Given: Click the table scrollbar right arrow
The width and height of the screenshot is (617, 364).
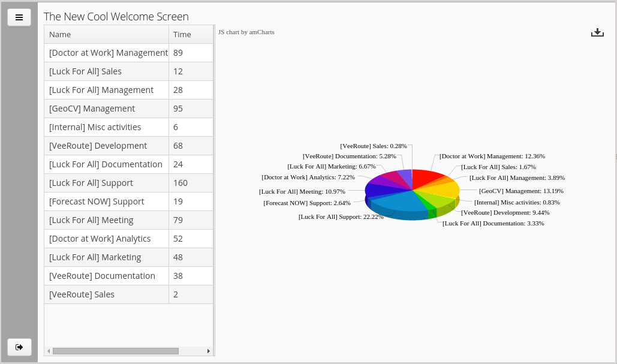Looking at the screenshot, I should pyautogui.click(x=208, y=351).
